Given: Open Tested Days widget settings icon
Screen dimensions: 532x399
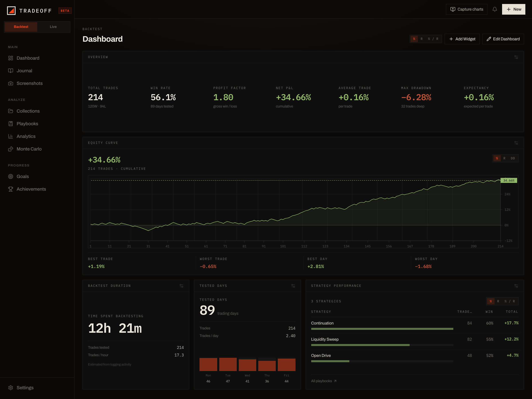Looking at the screenshot, I should 293,286.
